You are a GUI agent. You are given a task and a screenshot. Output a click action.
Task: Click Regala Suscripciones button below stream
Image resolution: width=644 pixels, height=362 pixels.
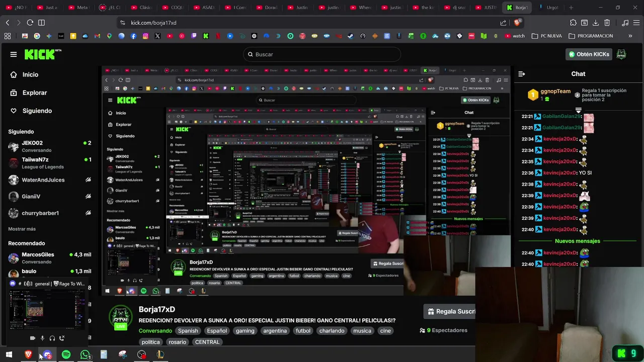click(x=450, y=312)
